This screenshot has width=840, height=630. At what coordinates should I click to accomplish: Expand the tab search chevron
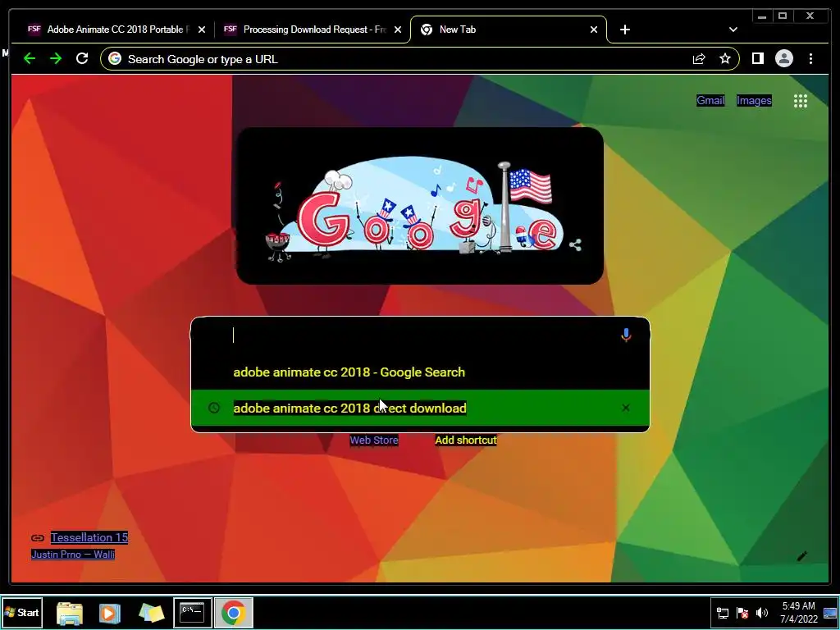pyautogui.click(x=733, y=30)
